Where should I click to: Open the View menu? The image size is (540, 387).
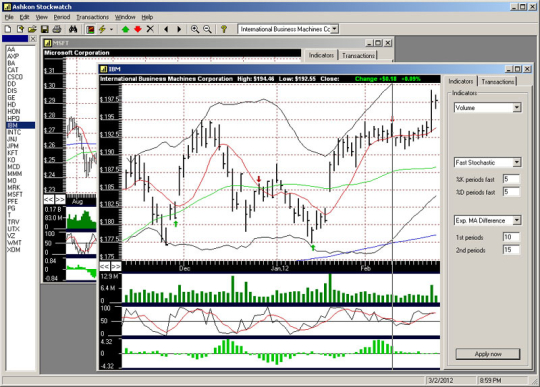tap(41, 17)
